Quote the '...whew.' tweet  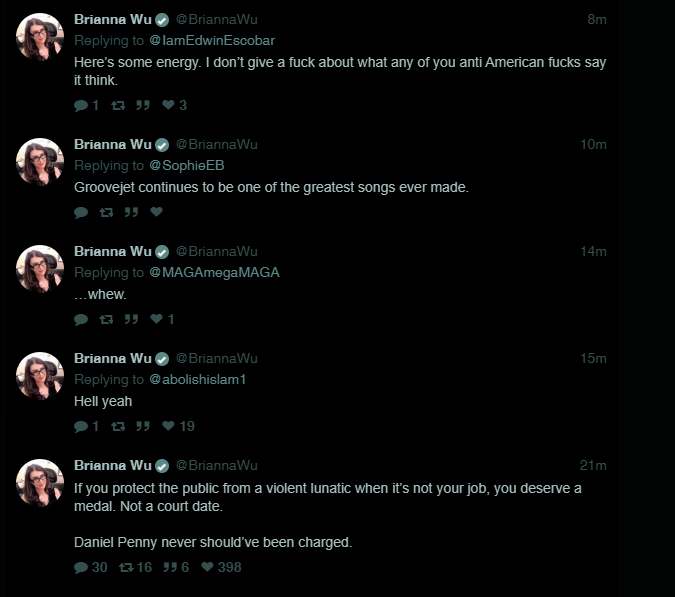coord(131,319)
